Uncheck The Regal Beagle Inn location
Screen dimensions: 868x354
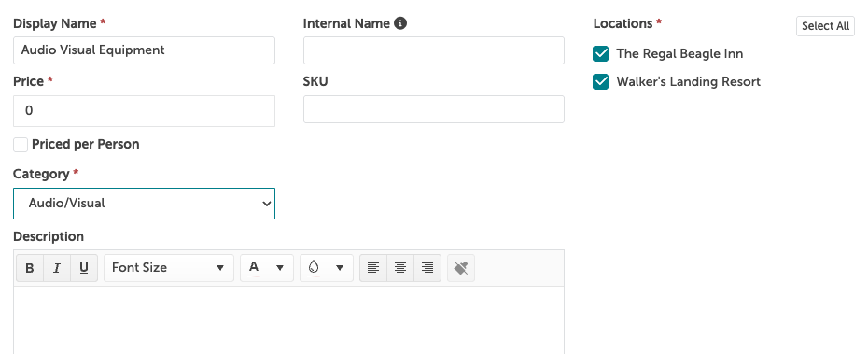point(601,54)
